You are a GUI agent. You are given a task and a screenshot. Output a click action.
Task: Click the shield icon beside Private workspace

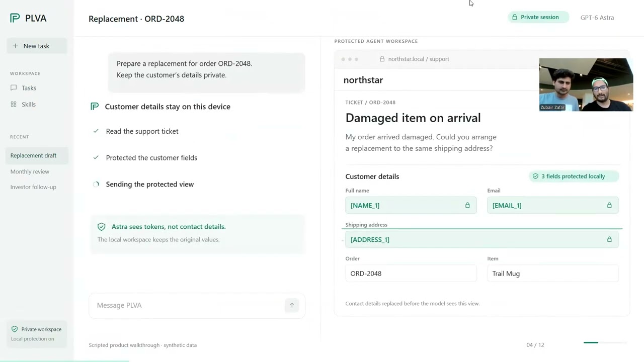click(x=15, y=329)
